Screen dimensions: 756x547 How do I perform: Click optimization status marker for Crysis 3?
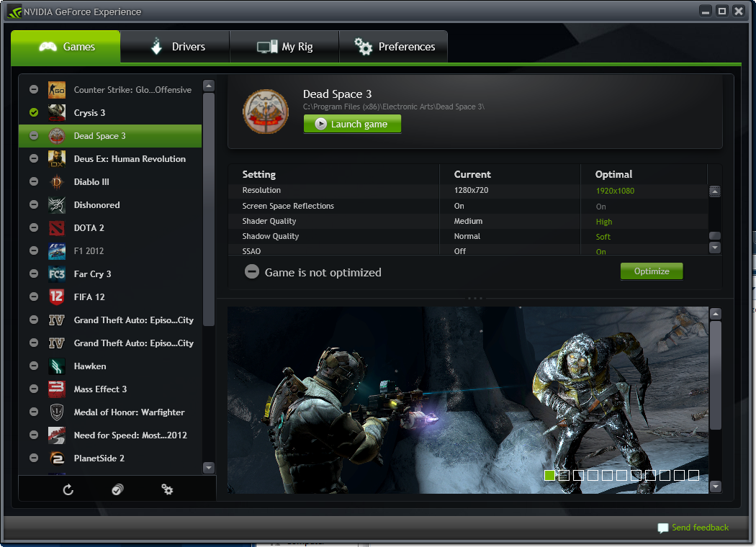(34, 113)
